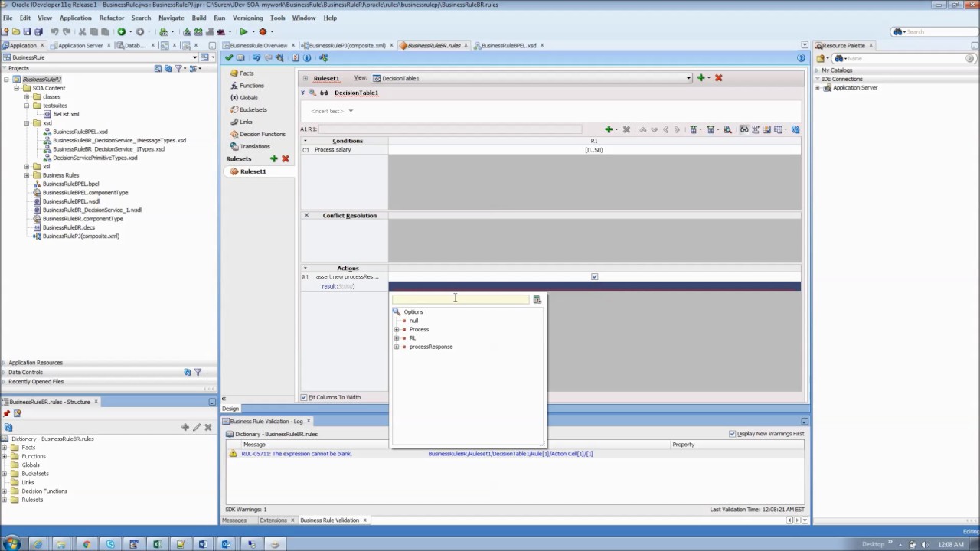The image size is (980, 551).
Task: Select null in the options tree
Action: point(413,321)
